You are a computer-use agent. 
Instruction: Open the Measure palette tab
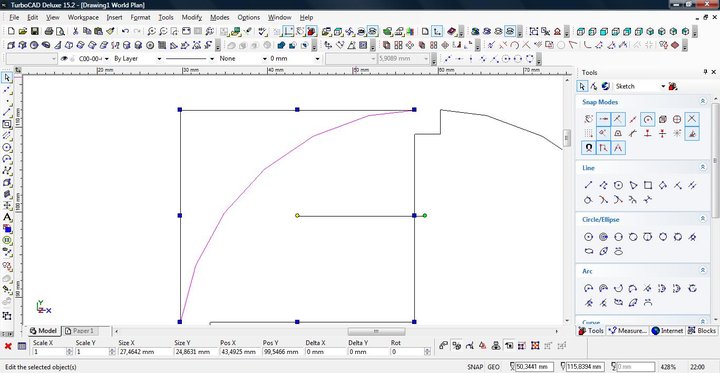click(627, 331)
